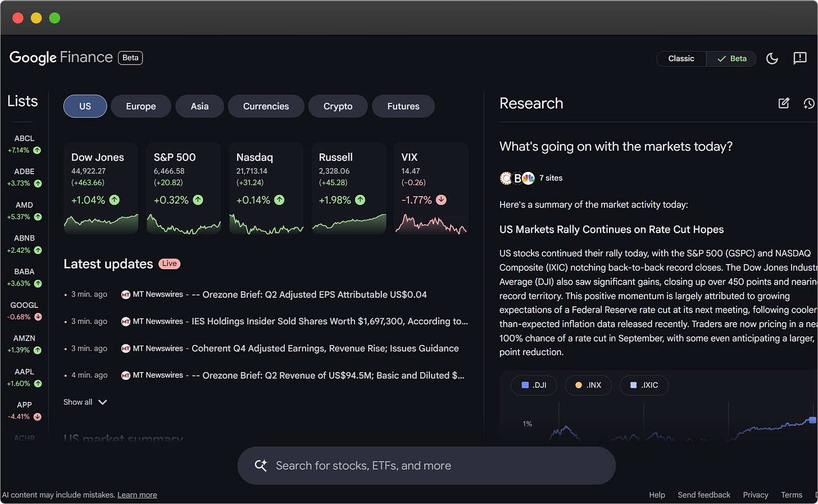Click the search sparkle magnifier icon
The image size is (818, 504).
[x=261, y=465]
